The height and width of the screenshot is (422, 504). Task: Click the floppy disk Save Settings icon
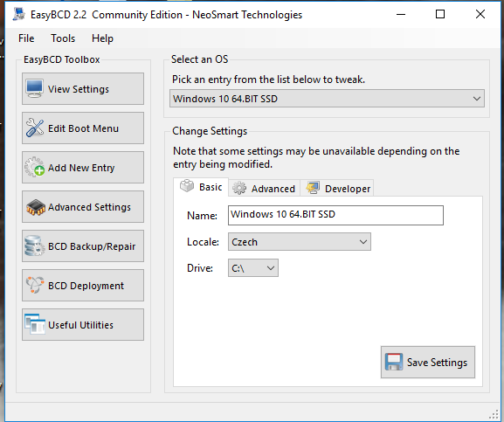pos(394,362)
